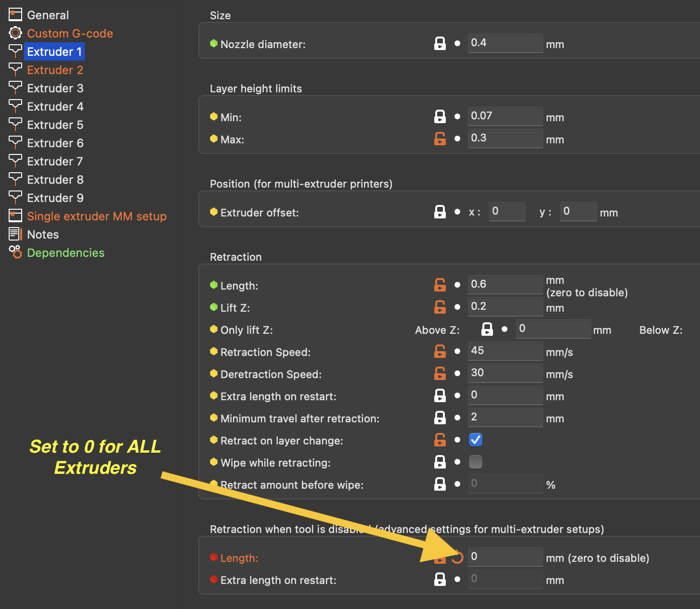Screen dimensions: 700x609
Task: Edit the Only lift Z Above field
Action: [554, 329]
